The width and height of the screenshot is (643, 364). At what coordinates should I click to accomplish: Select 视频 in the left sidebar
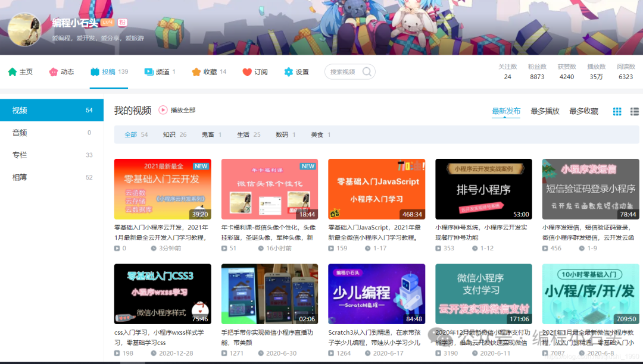tap(52, 110)
